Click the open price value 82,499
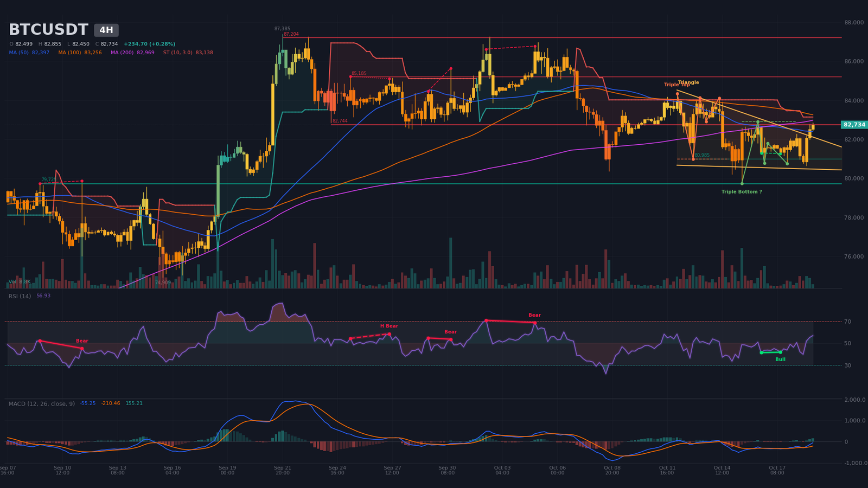This screenshot has width=868, height=488. click(x=24, y=44)
